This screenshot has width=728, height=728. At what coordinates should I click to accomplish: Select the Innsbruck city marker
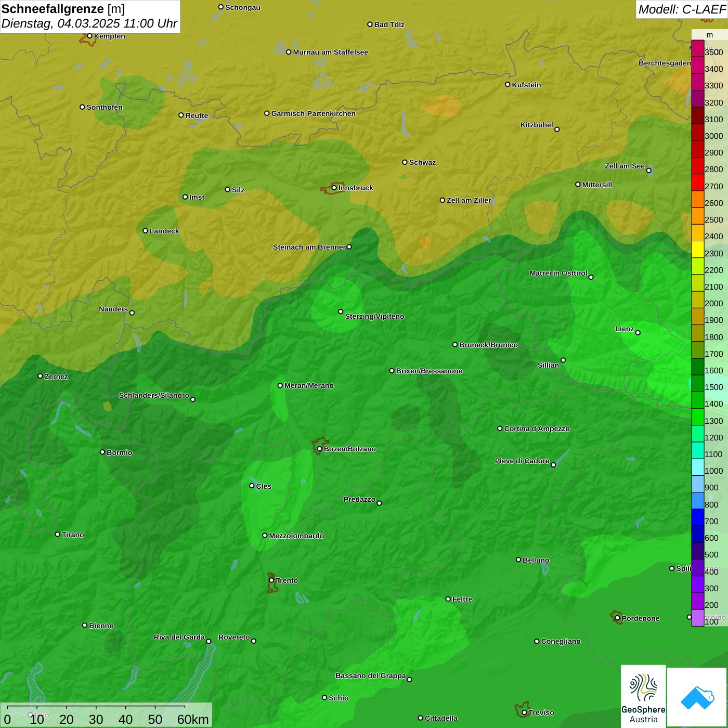coord(334,188)
